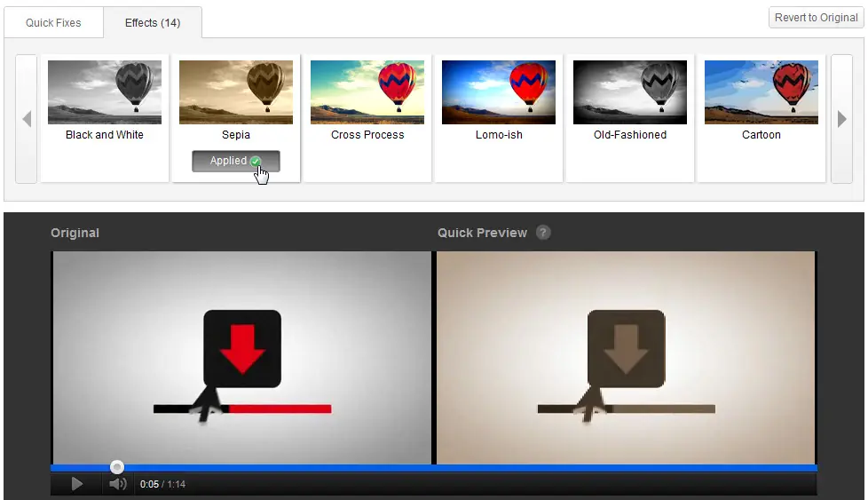Show previous effects with left arrow
Viewport: 868px width, 500px height.
click(x=26, y=118)
